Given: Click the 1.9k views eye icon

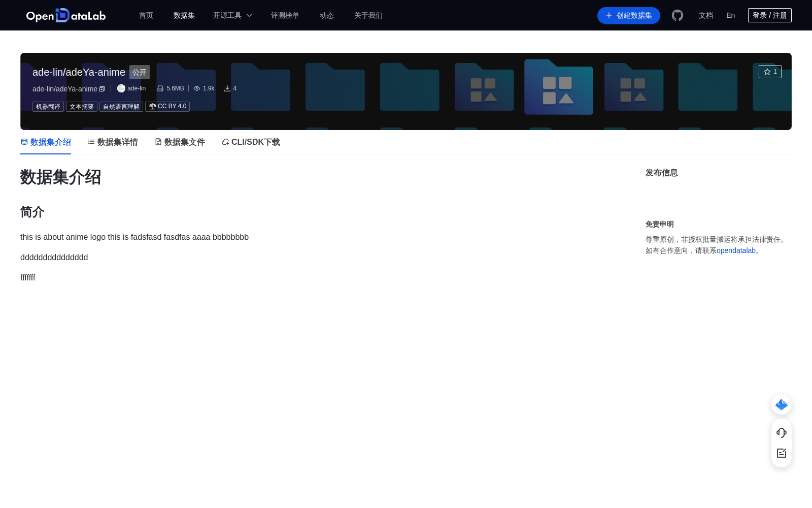Looking at the screenshot, I should [197, 88].
